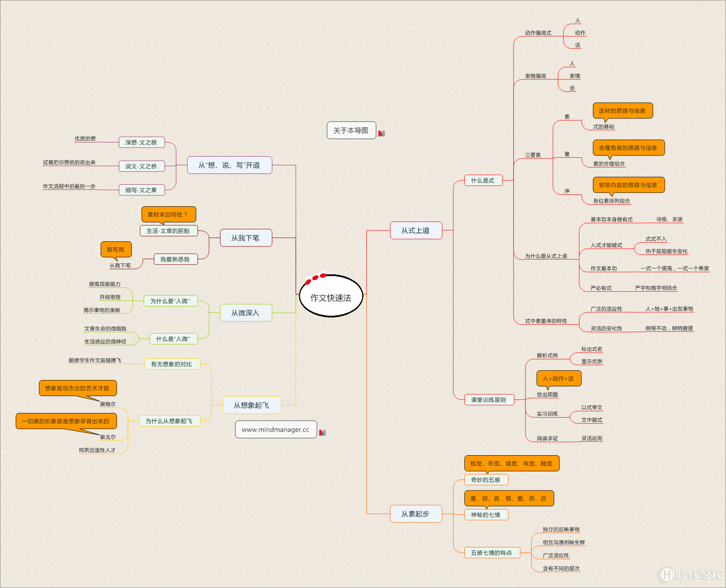Click the text 人+地+事+出发事物
Image resolution: width=726 pixels, height=588 pixels.
point(669,309)
